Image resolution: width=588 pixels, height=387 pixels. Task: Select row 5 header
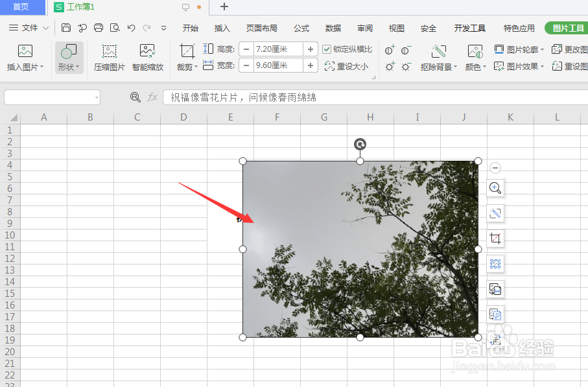(x=10, y=176)
